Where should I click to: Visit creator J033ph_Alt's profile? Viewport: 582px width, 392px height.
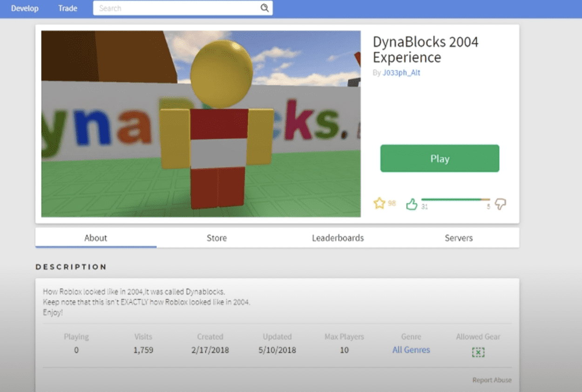pyautogui.click(x=401, y=73)
